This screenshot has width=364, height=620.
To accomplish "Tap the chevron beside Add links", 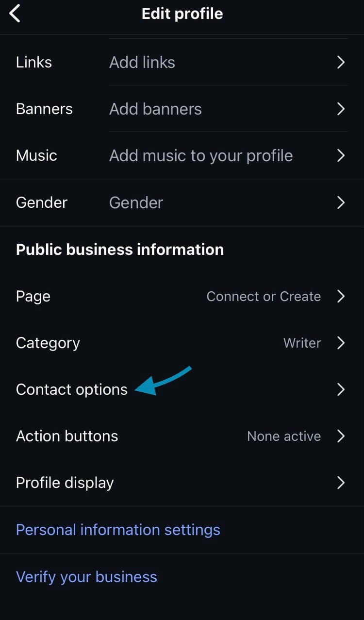I will click(341, 62).
